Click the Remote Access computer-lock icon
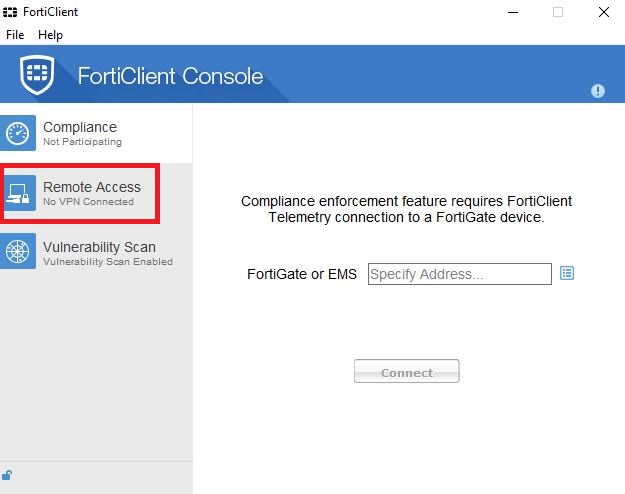The image size is (625, 494). pyautogui.click(x=19, y=193)
